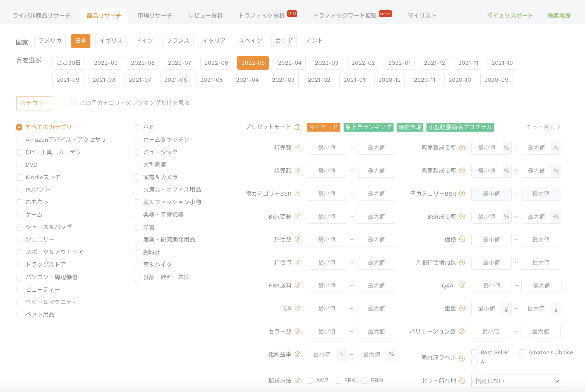The width and height of the screenshot is (585, 392).
Task: Click 重量 最小値 input field
Action: click(x=486, y=308)
